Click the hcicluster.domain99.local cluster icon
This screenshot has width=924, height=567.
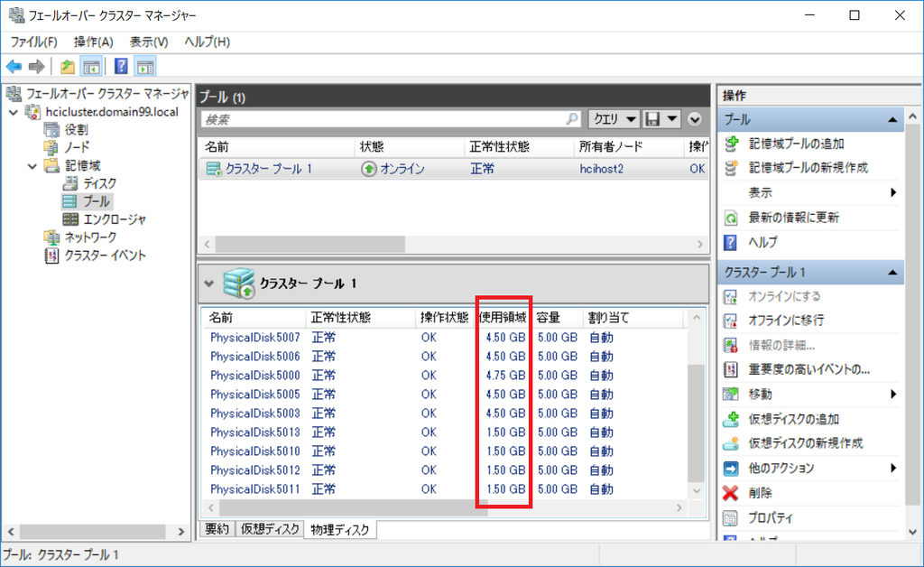coord(33,112)
